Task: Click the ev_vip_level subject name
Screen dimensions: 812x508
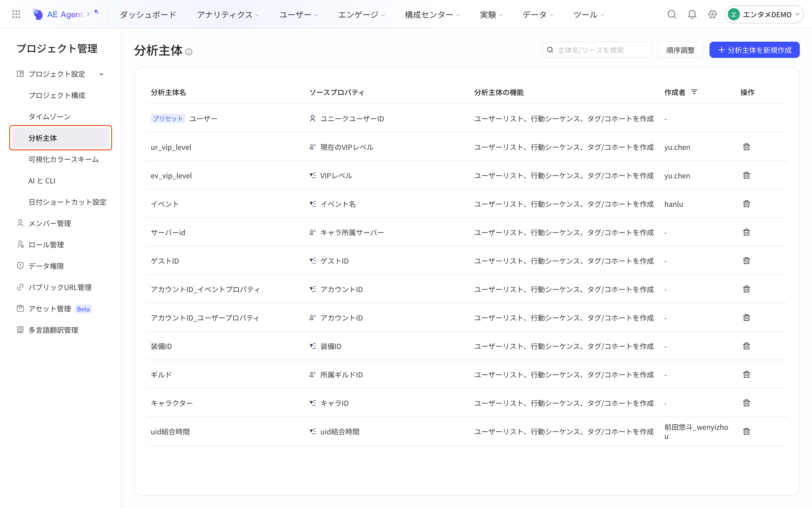Action: tap(171, 176)
